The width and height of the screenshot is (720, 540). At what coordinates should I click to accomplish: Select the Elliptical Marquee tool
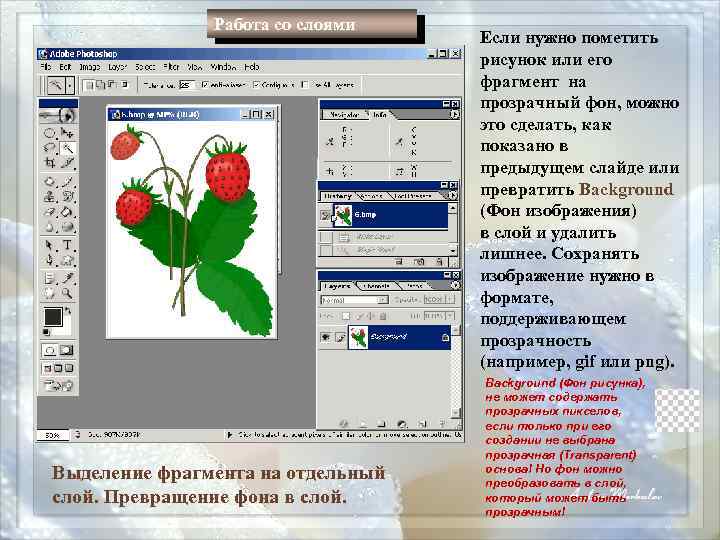pyautogui.click(x=49, y=134)
